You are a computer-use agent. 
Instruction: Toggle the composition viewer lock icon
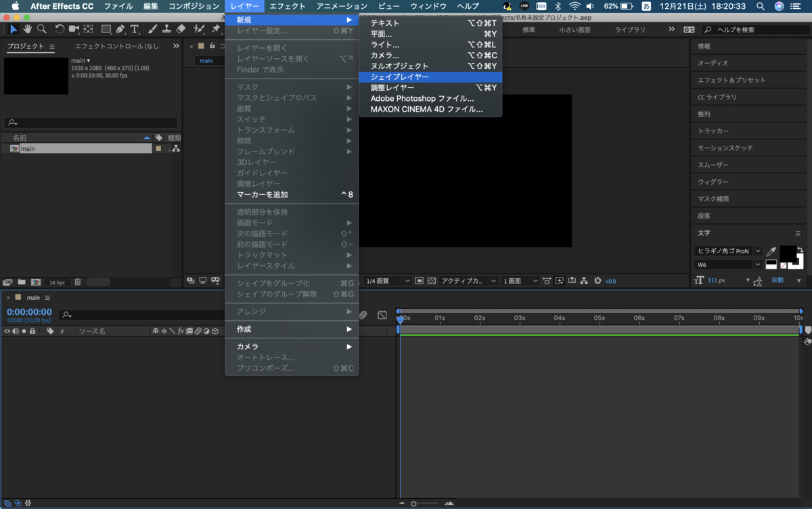pos(212,46)
